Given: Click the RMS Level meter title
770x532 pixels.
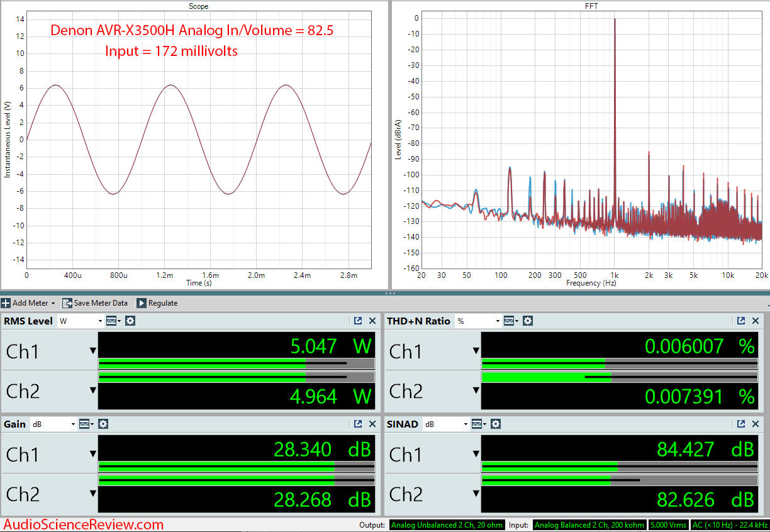Looking at the screenshot, I should point(28,321).
